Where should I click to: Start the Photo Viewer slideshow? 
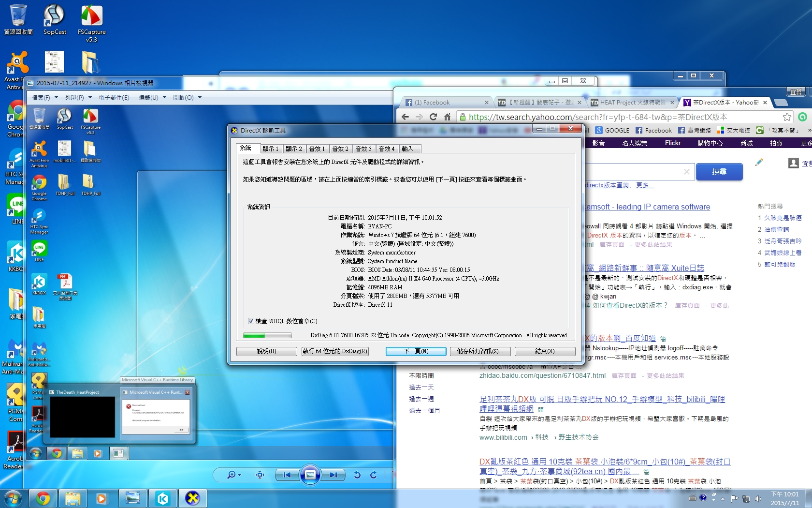coord(310,475)
